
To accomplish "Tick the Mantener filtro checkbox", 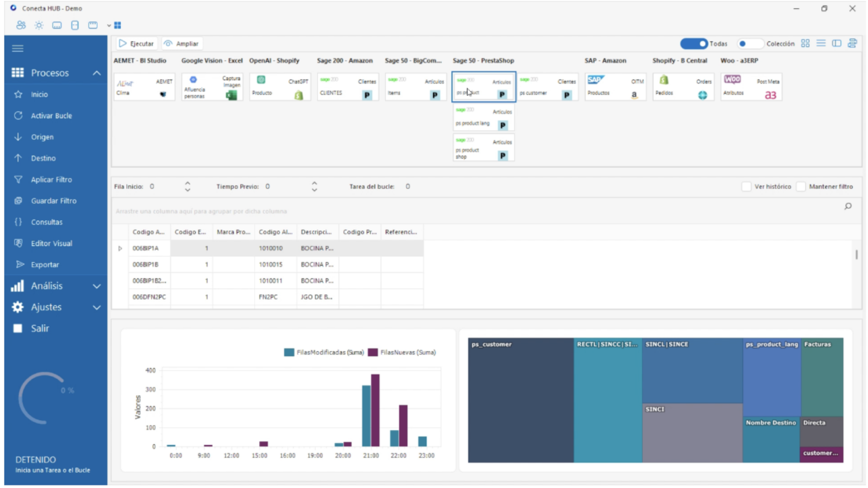I will (x=801, y=187).
